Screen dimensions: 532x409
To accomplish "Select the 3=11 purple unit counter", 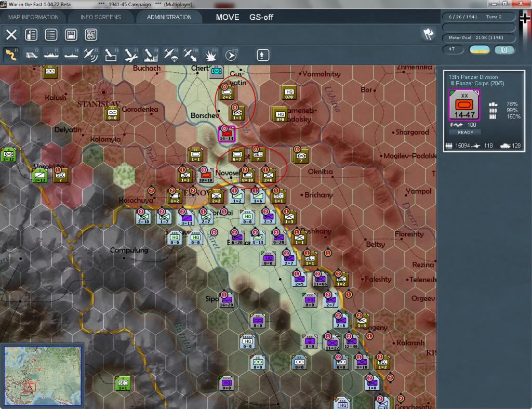I will [187, 218].
